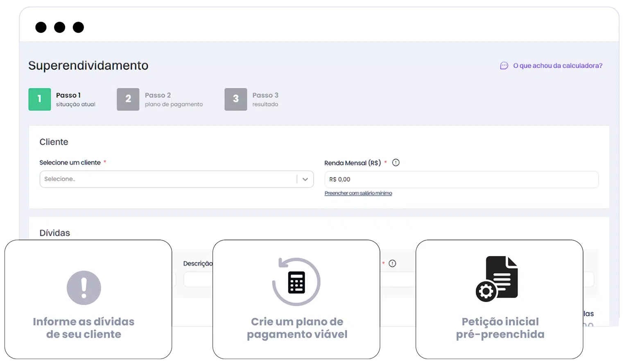Open the 'Selecione um cliente' dropdown field
The height and width of the screenshot is (364, 624).
pyautogui.click(x=168, y=179)
